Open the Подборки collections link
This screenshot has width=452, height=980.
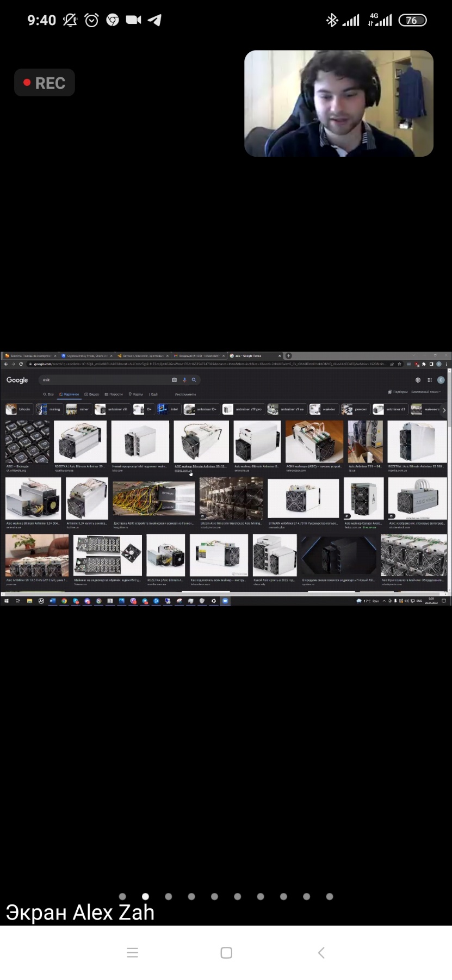tap(398, 392)
